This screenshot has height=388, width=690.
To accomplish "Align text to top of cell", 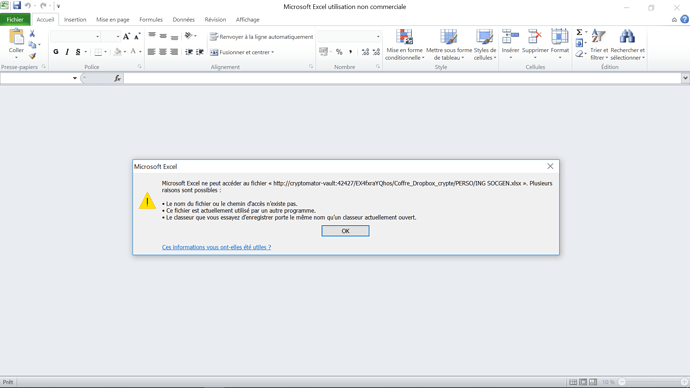I will [x=152, y=36].
